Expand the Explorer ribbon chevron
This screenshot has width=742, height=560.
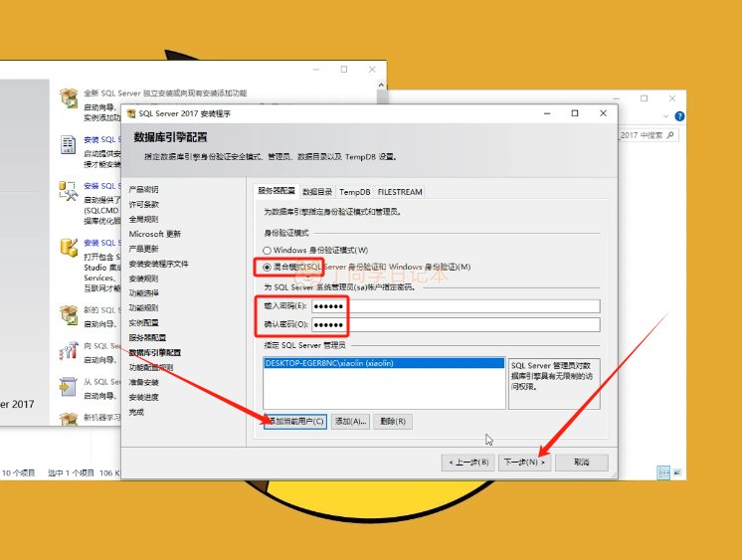(665, 116)
